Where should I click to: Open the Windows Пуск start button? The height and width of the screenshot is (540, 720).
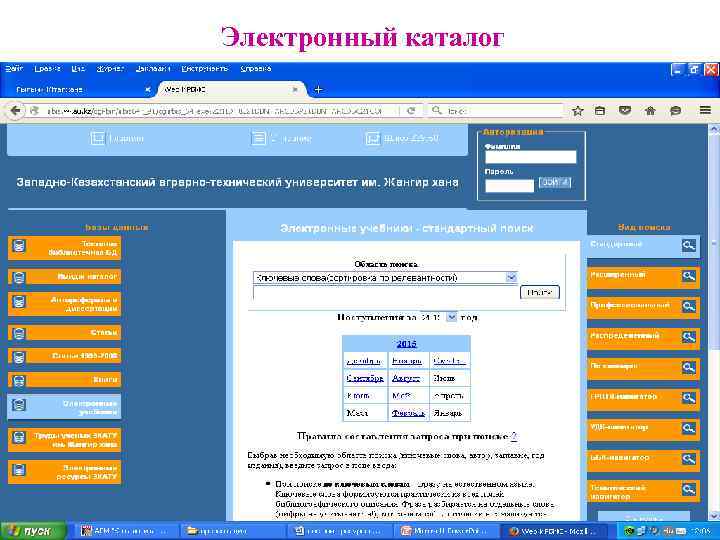pyautogui.click(x=33, y=531)
